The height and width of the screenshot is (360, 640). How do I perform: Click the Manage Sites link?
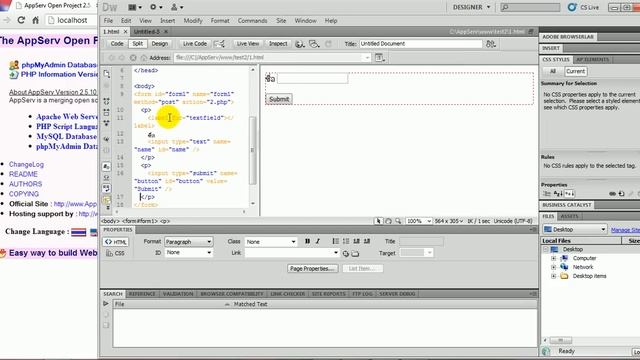click(x=625, y=230)
